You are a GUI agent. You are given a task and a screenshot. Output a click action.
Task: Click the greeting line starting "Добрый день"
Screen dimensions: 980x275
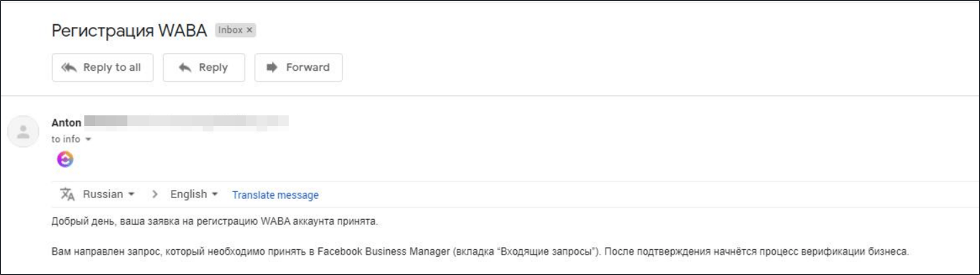[214, 221]
